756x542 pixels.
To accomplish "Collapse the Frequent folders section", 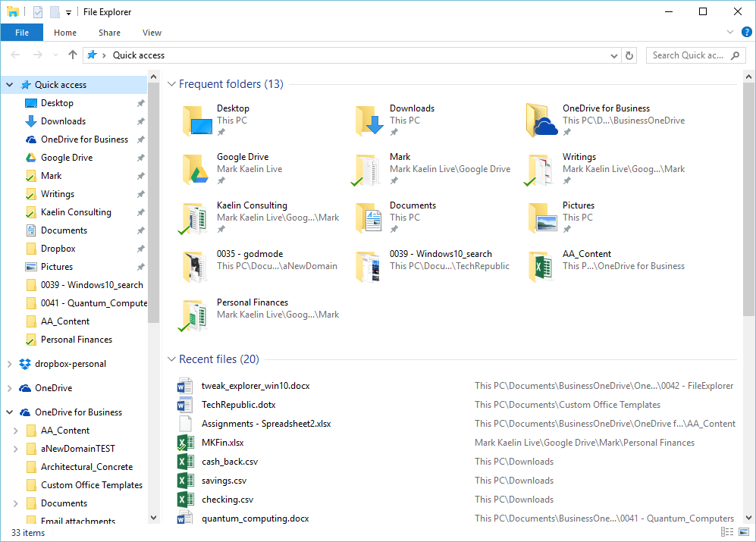I will [171, 84].
